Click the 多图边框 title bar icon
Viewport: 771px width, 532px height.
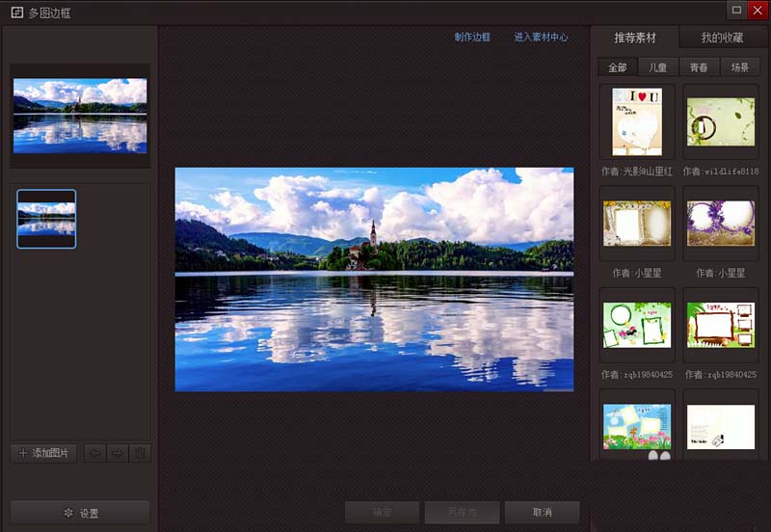point(17,13)
